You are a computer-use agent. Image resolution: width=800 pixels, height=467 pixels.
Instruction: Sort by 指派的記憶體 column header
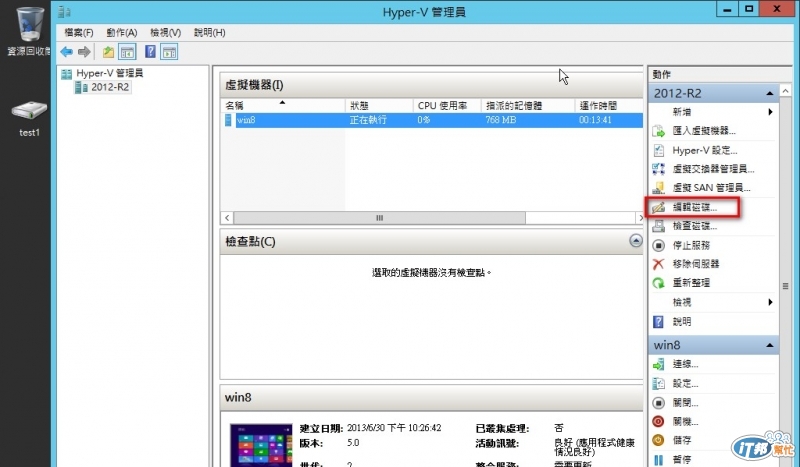pos(528,106)
